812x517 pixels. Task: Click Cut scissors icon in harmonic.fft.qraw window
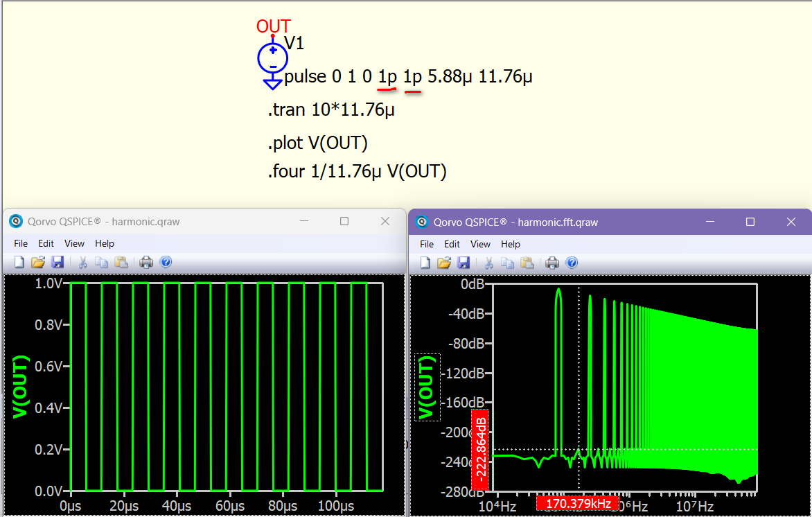pyautogui.click(x=488, y=263)
